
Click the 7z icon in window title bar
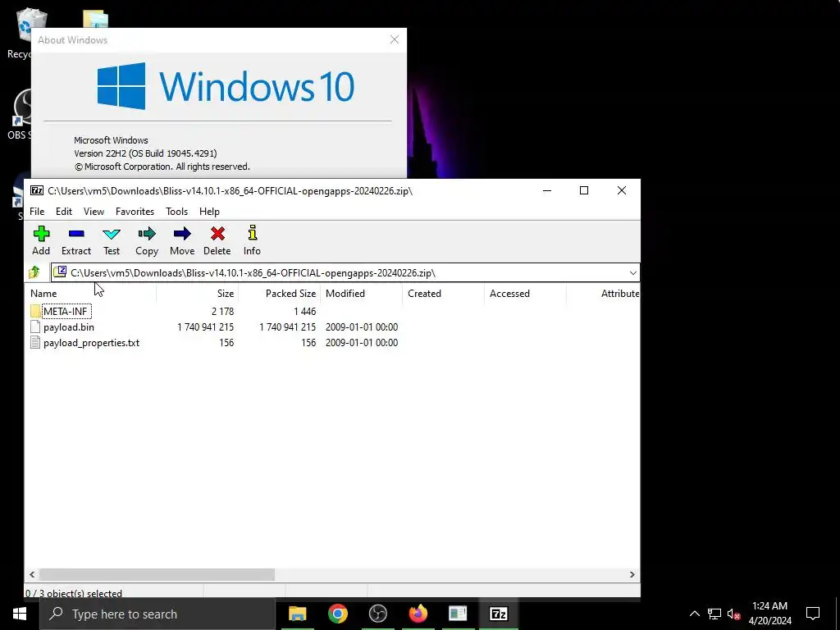pos(37,190)
